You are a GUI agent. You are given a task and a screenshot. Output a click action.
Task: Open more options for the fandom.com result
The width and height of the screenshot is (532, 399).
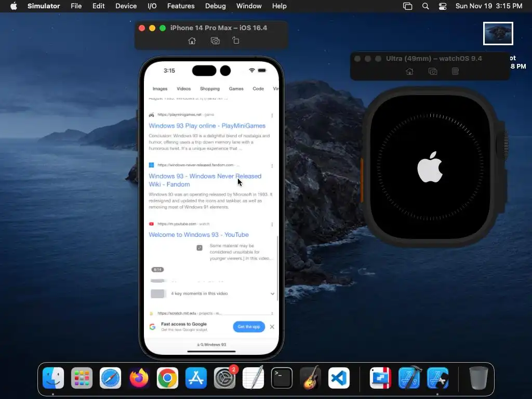tap(272, 166)
